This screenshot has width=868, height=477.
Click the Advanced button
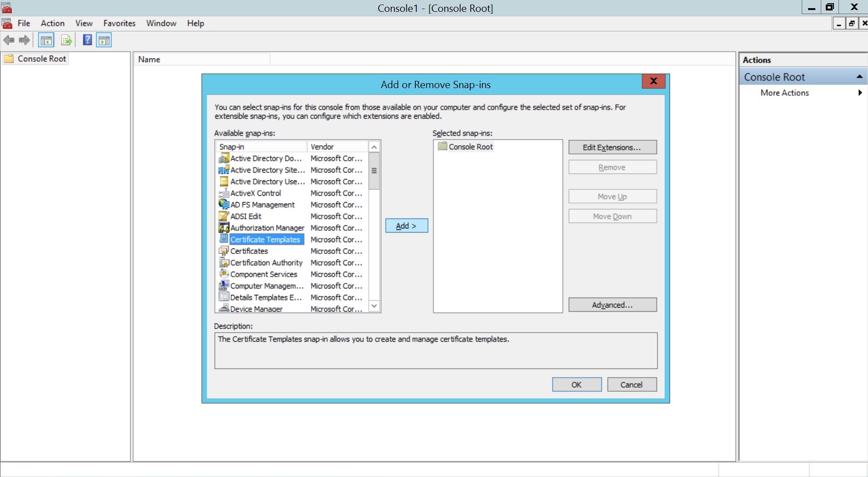tap(612, 304)
